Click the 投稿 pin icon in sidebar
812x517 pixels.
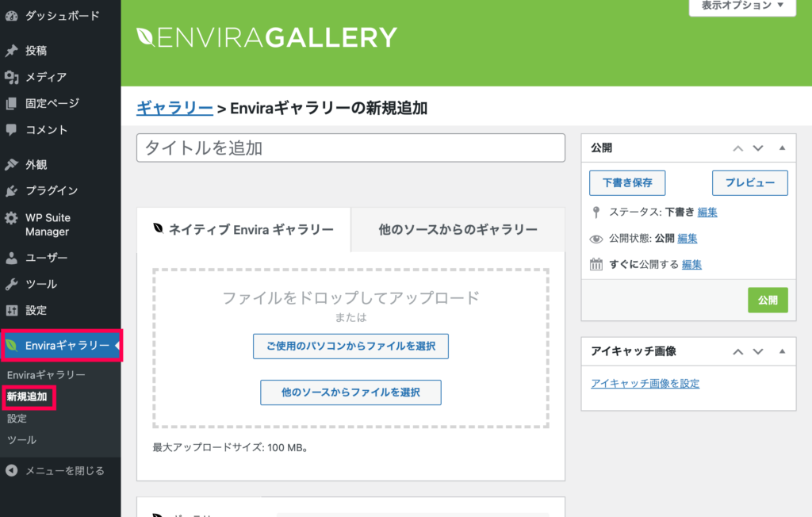tap(11, 50)
